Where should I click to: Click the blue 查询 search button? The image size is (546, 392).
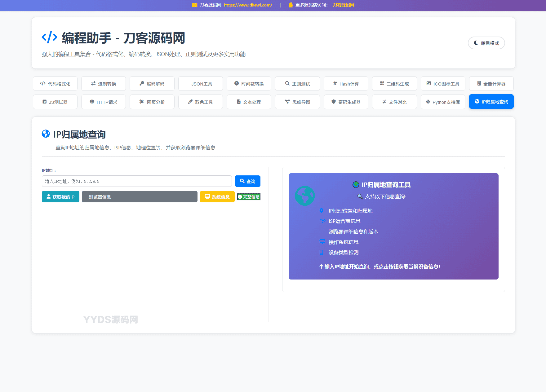248,181
